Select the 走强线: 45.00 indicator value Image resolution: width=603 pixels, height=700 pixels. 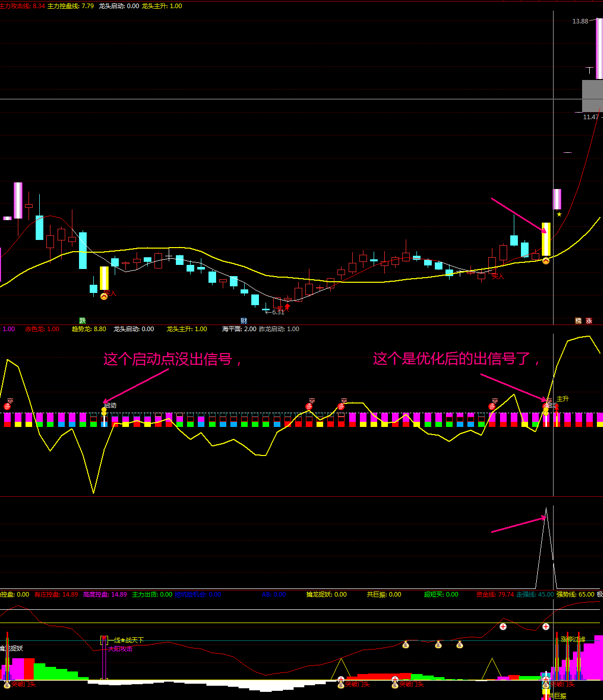[x=535, y=595]
